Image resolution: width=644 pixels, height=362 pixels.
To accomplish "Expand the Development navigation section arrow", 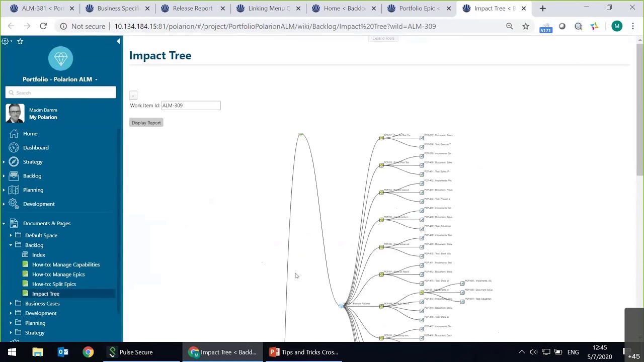I will coord(4,204).
